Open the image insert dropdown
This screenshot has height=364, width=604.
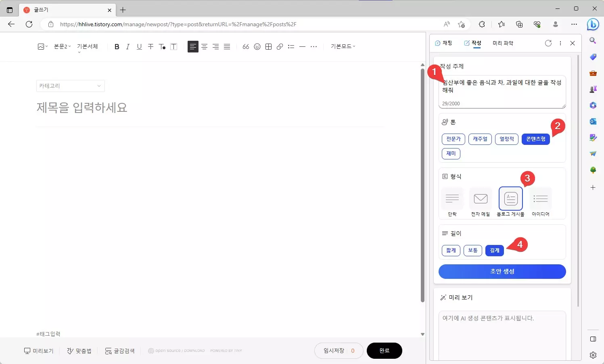(42, 47)
